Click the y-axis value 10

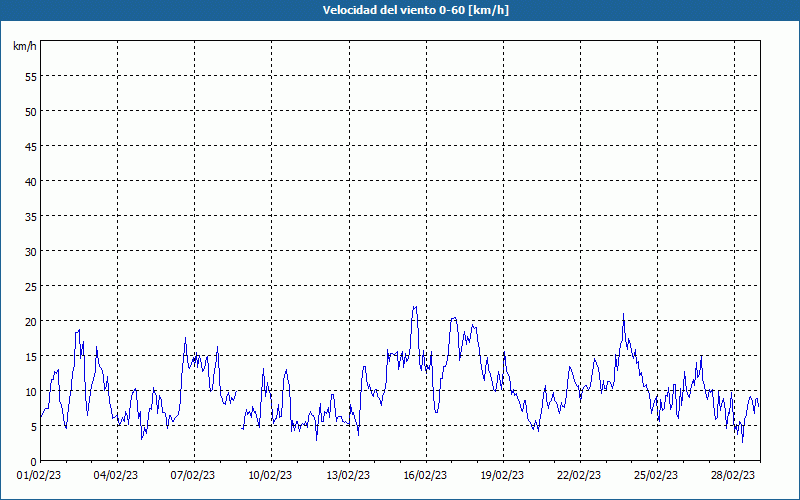(x=31, y=391)
